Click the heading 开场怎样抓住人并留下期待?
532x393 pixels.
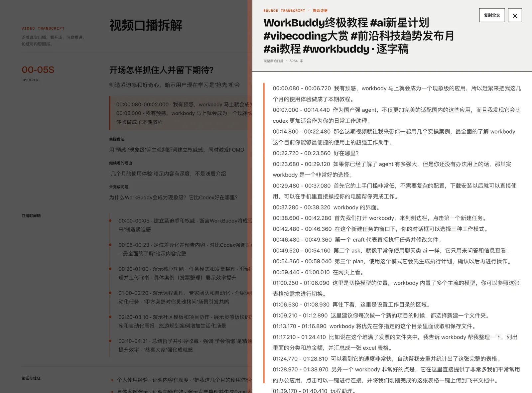pyautogui.click(x=161, y=70)
